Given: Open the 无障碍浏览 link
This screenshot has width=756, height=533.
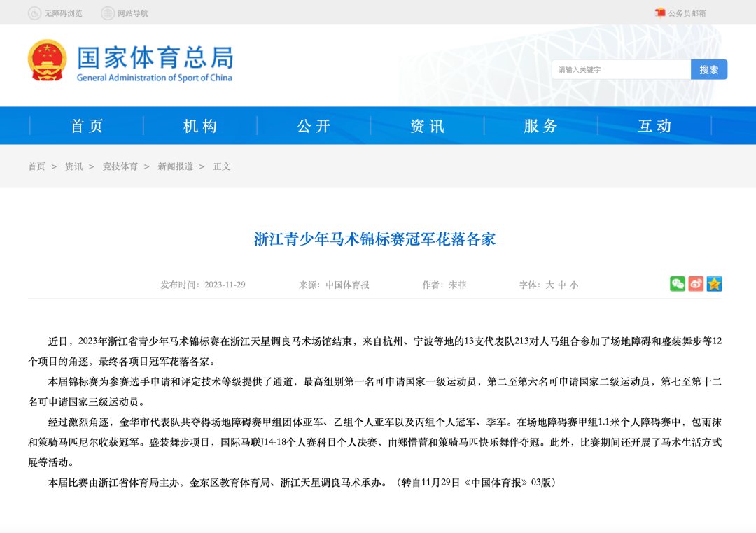Looking at the screenshot, I should pyautogui.click(x=63, y=13).
